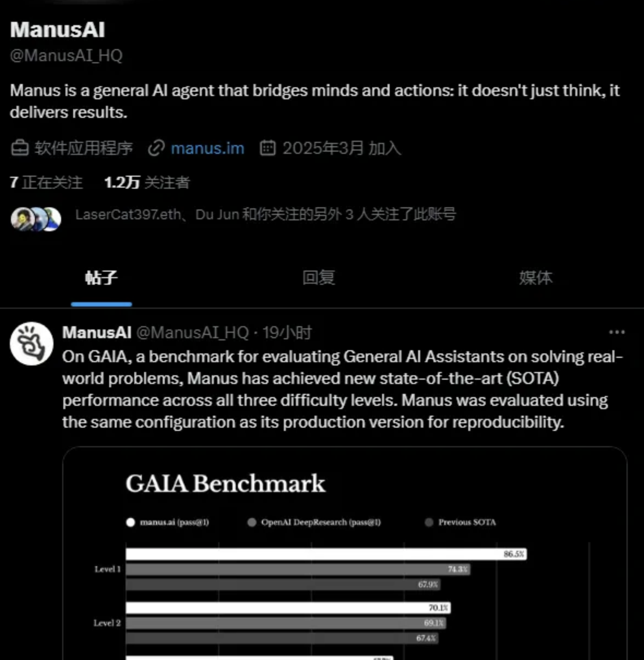Switch to the 回复 (Replies) tab
The width and height of the screenshot is (644, 660).
[320, 278]
